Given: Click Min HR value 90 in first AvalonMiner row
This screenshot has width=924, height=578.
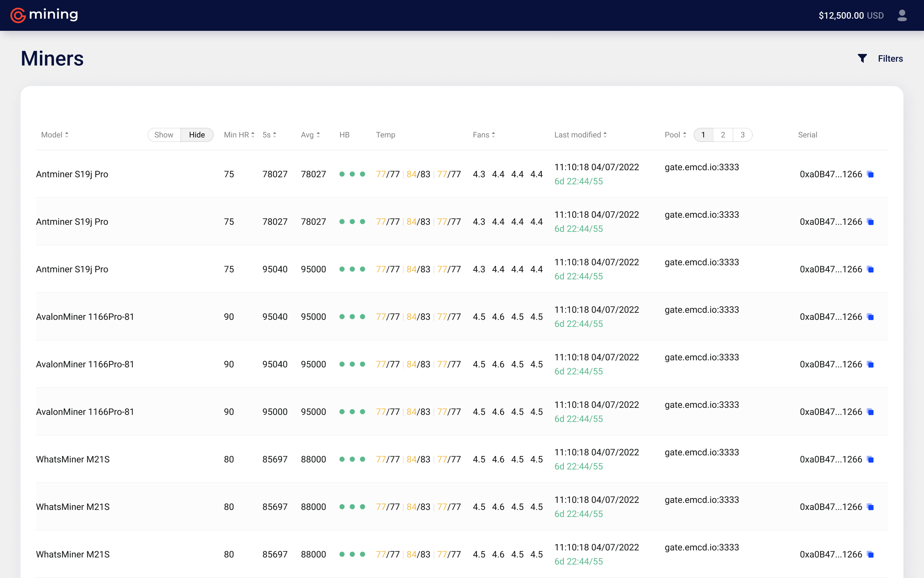Looking at the screenshot, I should (229, 317).
